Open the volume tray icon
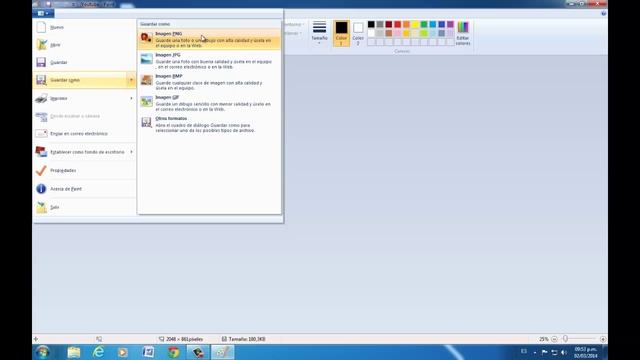 pos(564,352)
